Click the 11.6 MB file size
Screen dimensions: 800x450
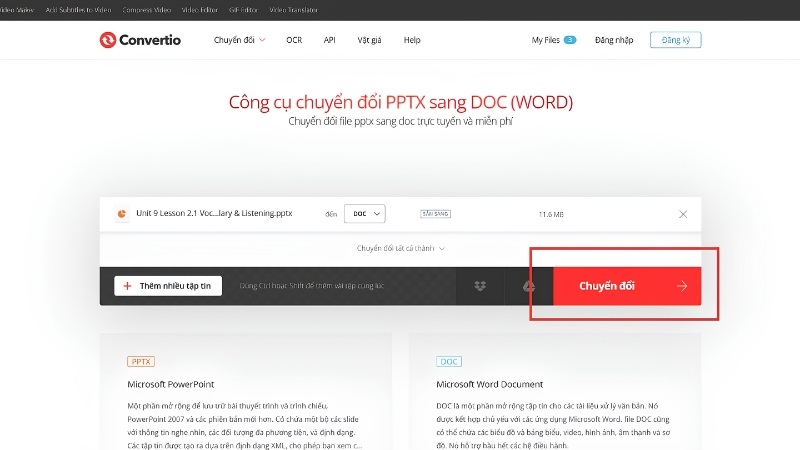(551, 214)
